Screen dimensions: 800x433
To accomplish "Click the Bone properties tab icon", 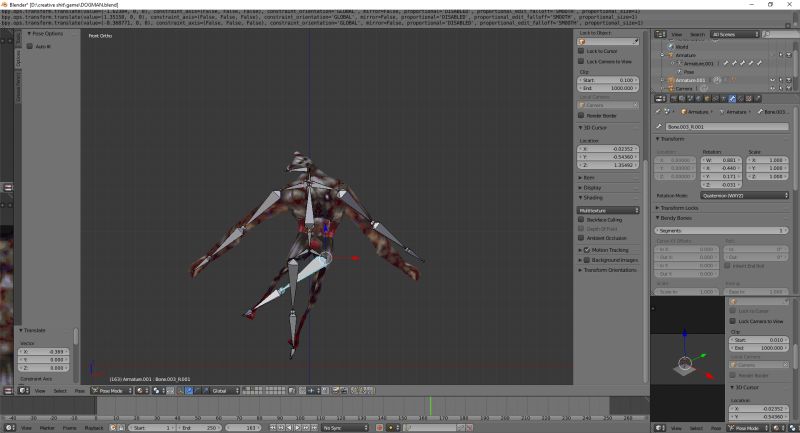I will (732, 99).
